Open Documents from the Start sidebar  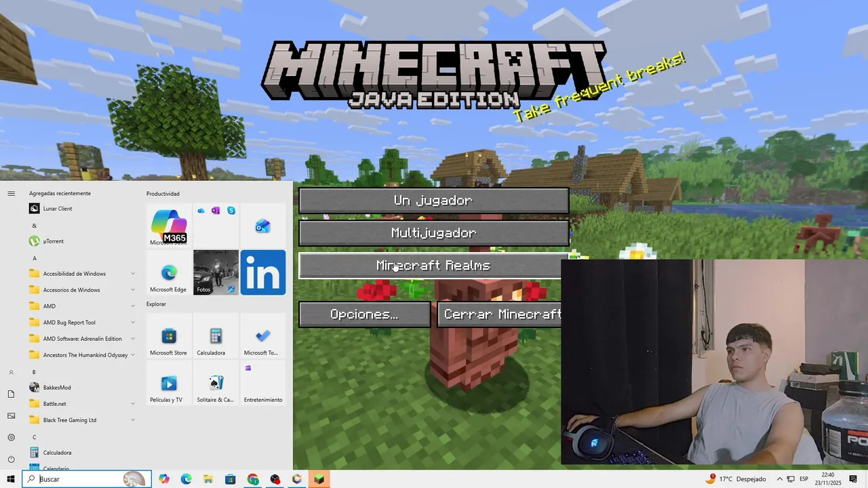(11, 394)
